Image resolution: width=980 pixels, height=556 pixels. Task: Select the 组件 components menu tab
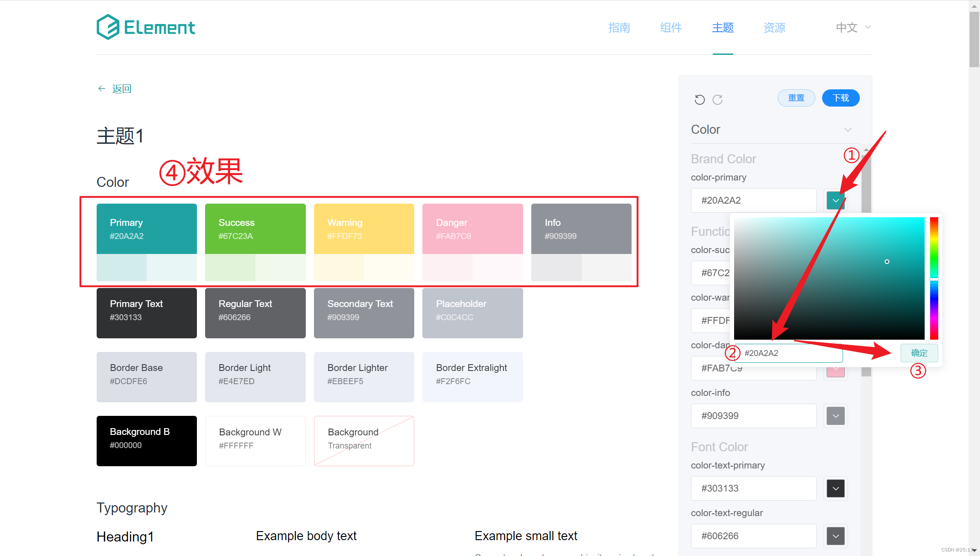(671, 27)
